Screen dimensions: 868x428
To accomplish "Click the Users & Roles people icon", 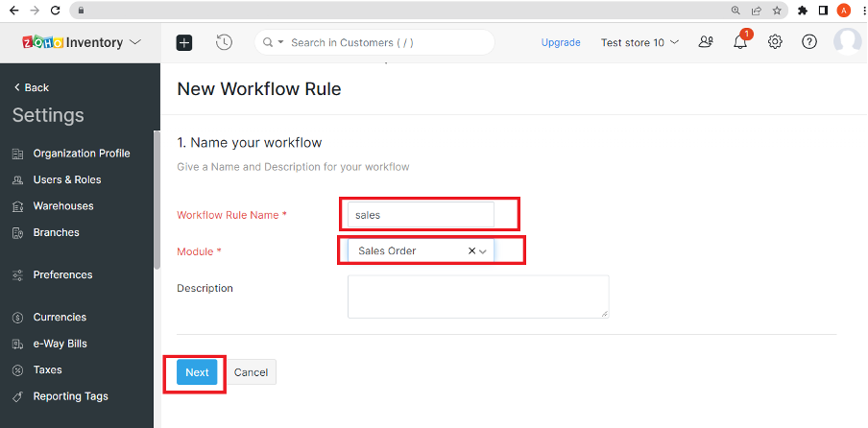I will pyautogui.click(x=17, y=179).
